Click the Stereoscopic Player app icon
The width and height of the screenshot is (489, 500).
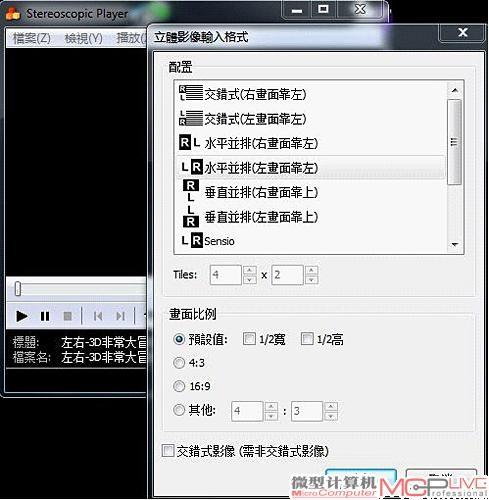point(13,14)
